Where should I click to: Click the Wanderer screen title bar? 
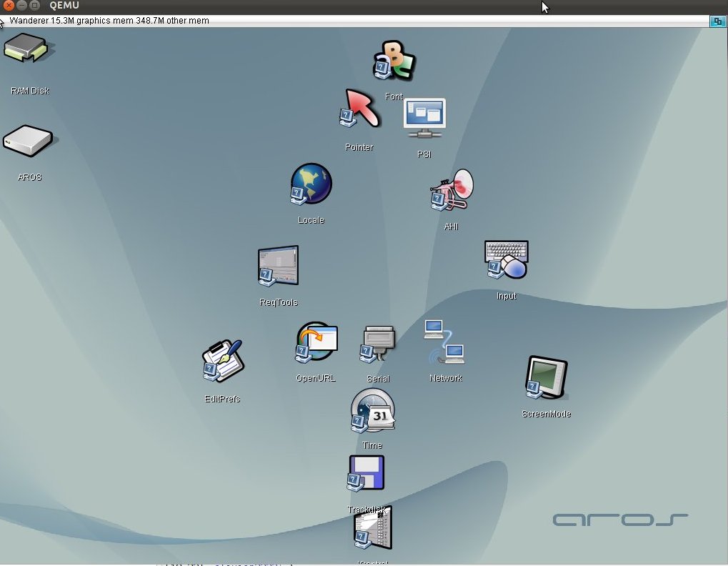click(x=357, y=21)
